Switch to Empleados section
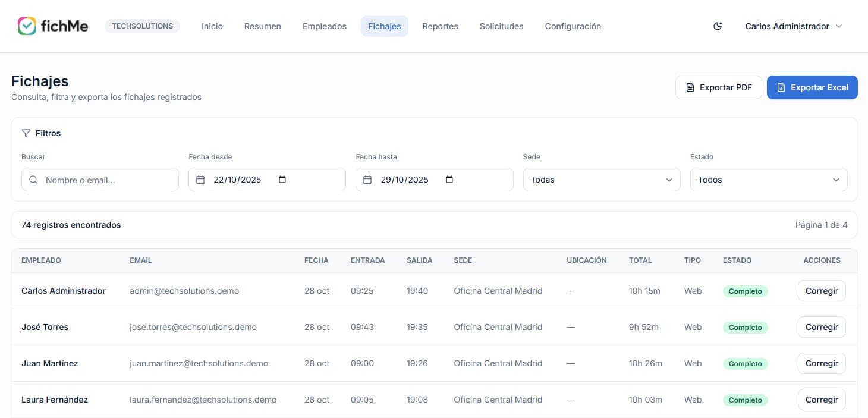868x418 pixels. coord(325,26)
